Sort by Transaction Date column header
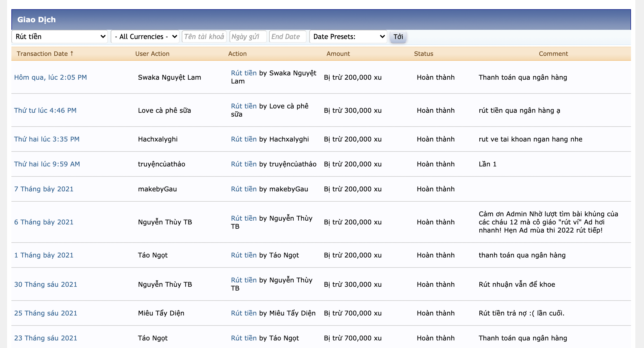644x348 pixels. [45, 54]
